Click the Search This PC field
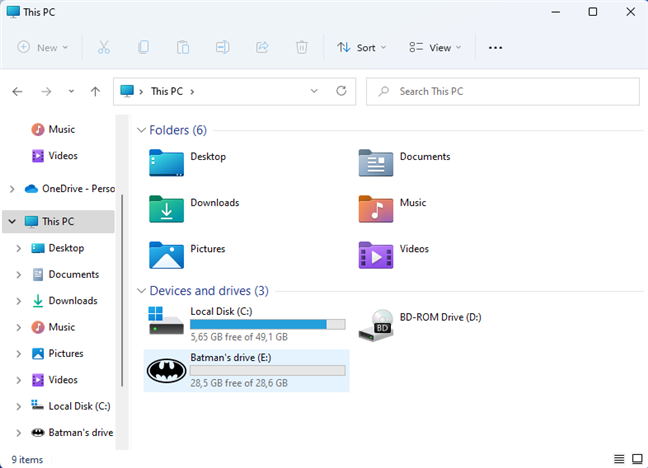This screenshot has width=648, height=468. click(x=503, y=91)
